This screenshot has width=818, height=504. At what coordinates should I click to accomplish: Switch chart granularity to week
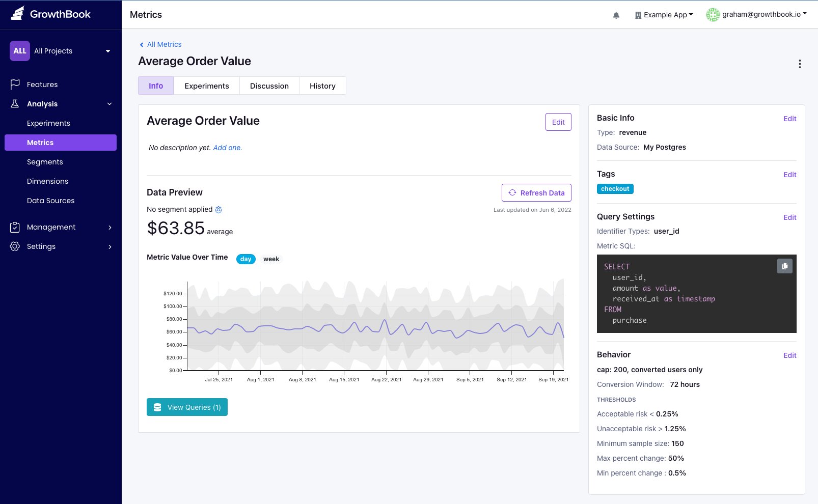pyautogui.click(x=271, y=259)
